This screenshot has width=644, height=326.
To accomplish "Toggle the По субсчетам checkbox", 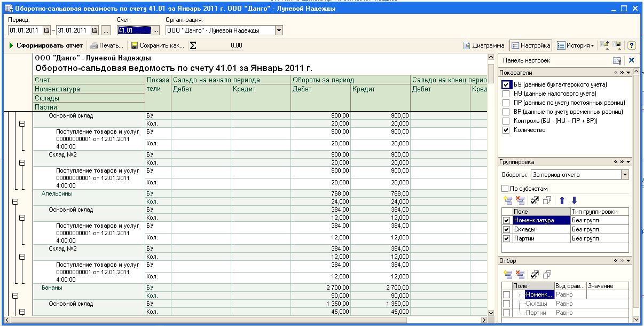I will pyautogui.click(x=505, y=188).
